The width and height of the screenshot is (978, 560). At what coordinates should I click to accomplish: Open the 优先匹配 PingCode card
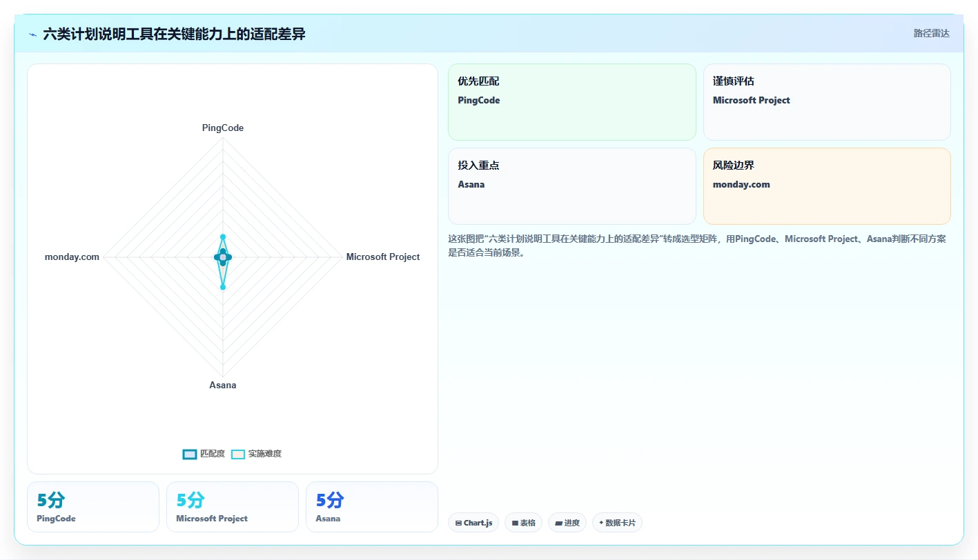coord(572,102)
